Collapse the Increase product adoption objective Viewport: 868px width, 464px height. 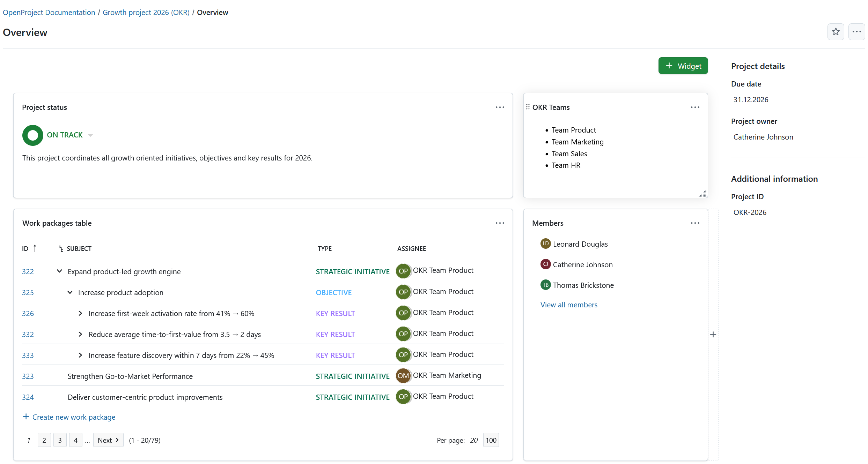[70, 292]
